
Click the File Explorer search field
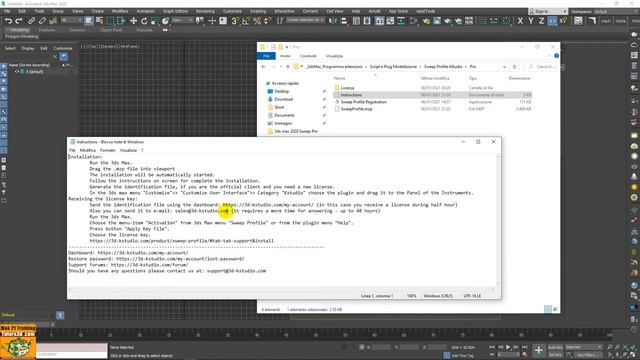541,67
